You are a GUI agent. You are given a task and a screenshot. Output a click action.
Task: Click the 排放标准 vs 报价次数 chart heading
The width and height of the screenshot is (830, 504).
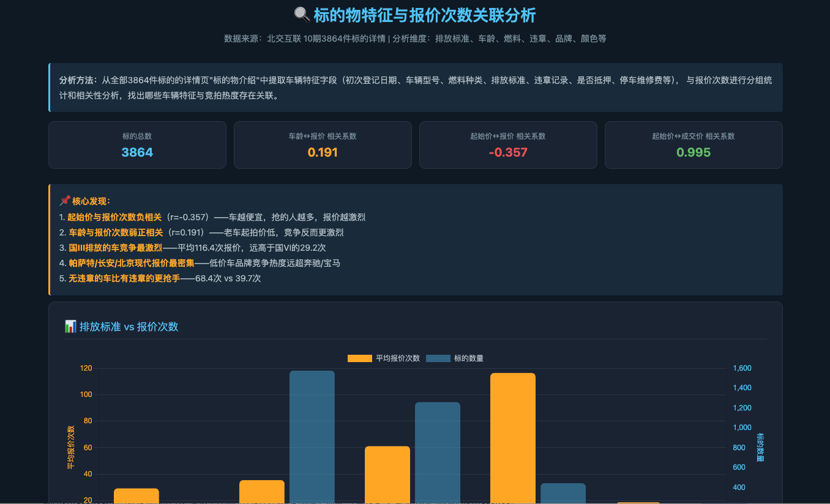tap(129, 327)
